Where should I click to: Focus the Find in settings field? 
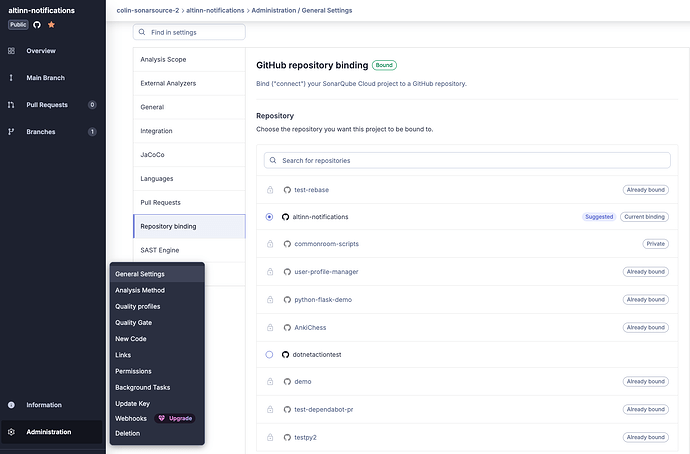(194, 33)
